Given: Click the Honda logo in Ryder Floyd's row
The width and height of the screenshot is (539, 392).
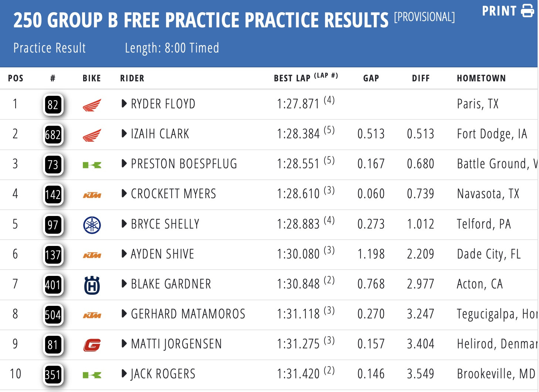Looking at the screenshot, I should [92, 105].
